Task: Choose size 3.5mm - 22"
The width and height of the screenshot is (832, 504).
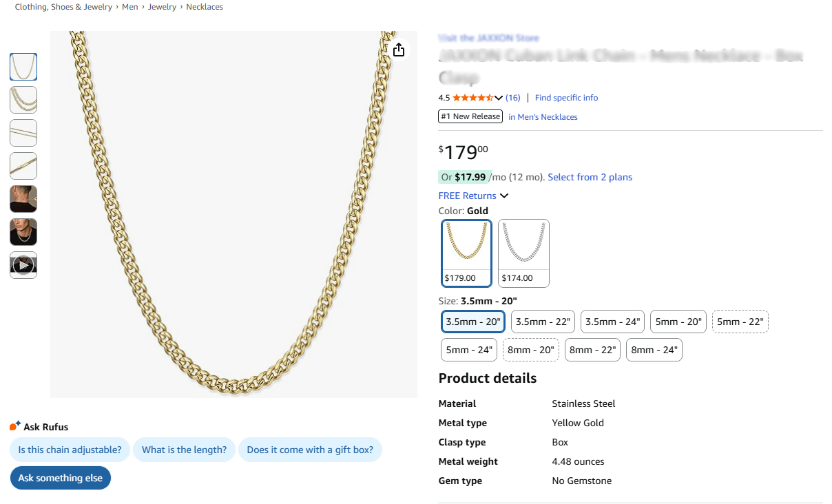Action: pos(542,322)
